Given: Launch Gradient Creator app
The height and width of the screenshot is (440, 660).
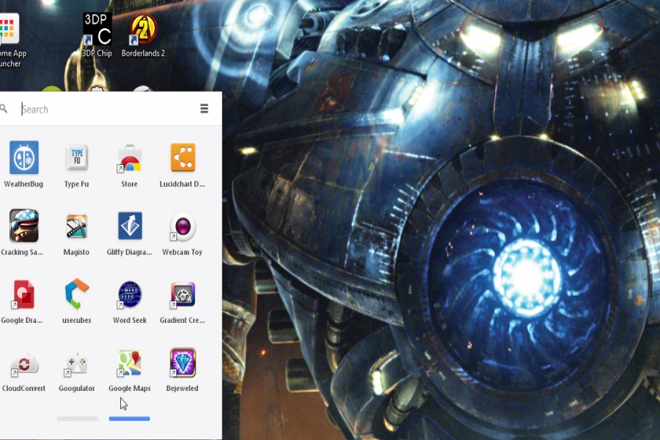Looking at the screenshot, I should click(x=183, y=294).
